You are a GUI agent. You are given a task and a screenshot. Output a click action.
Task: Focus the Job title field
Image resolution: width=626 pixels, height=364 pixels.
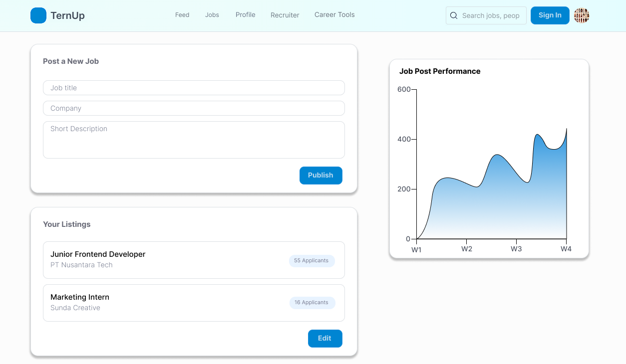tap(194, 88)
